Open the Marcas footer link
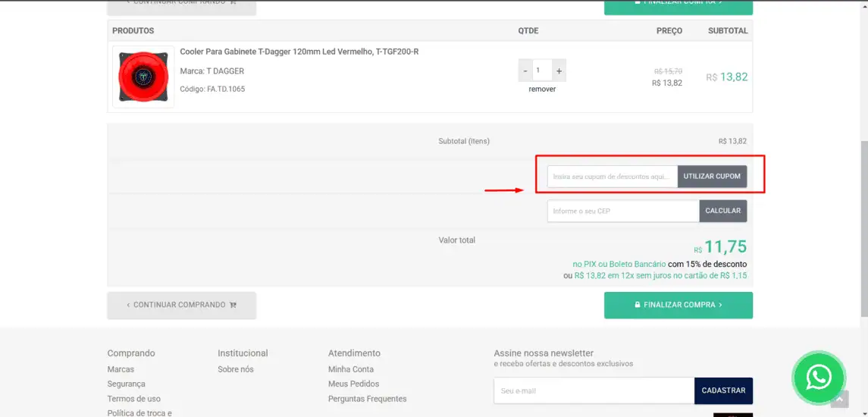 point(121,369)
